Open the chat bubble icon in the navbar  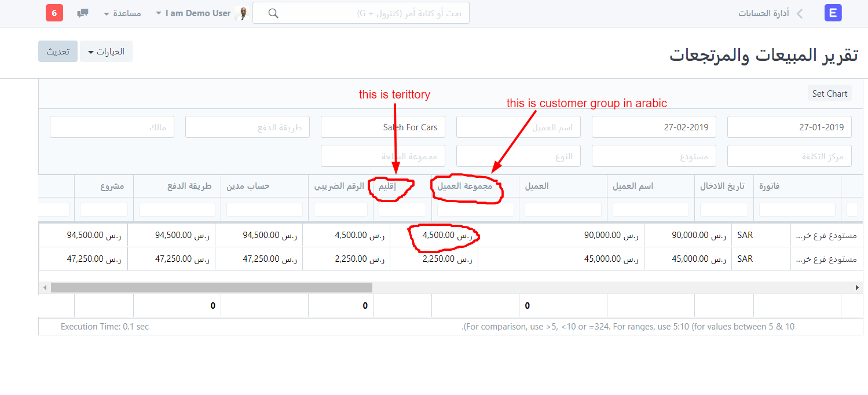click(82, 12)
